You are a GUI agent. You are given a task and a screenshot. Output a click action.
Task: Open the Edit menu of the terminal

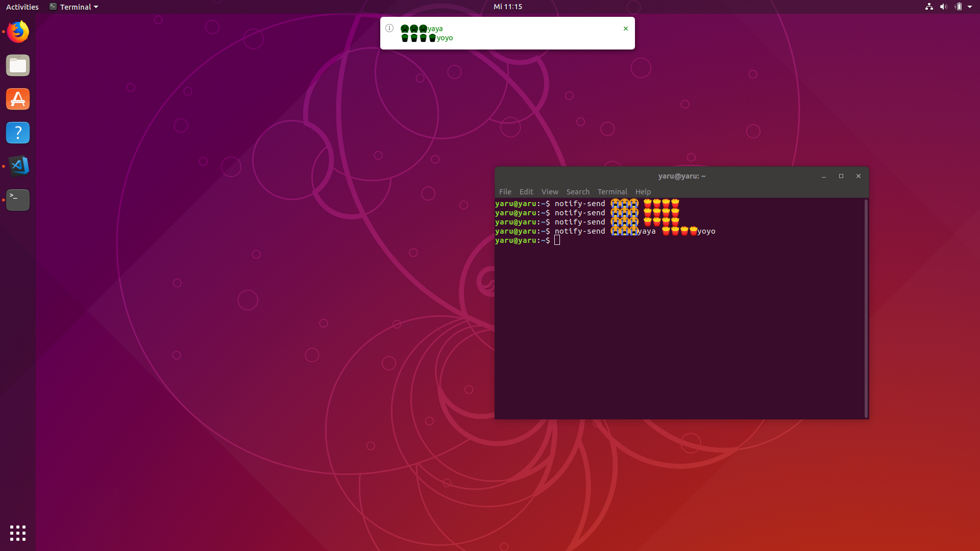click(x=526, y=191)
